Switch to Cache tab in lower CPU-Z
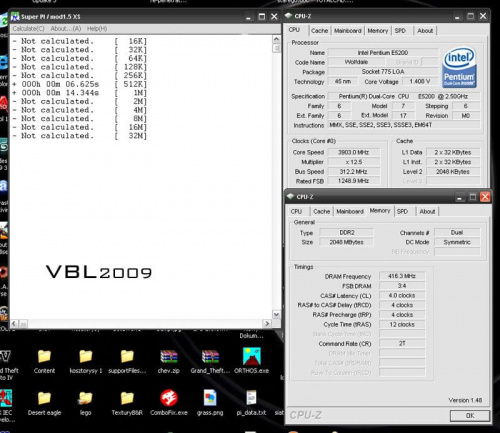The height and width of the screenshot is (433, 500). coord(322,211)
